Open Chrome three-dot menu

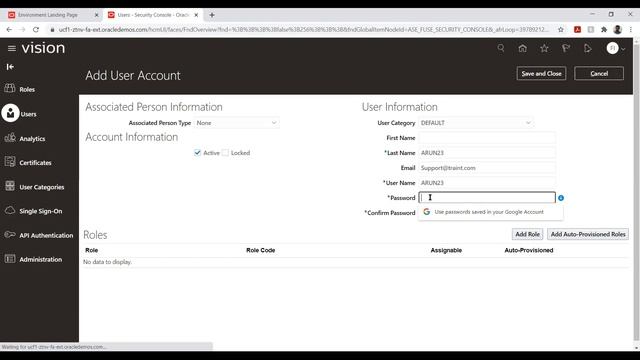click(631, 29)
